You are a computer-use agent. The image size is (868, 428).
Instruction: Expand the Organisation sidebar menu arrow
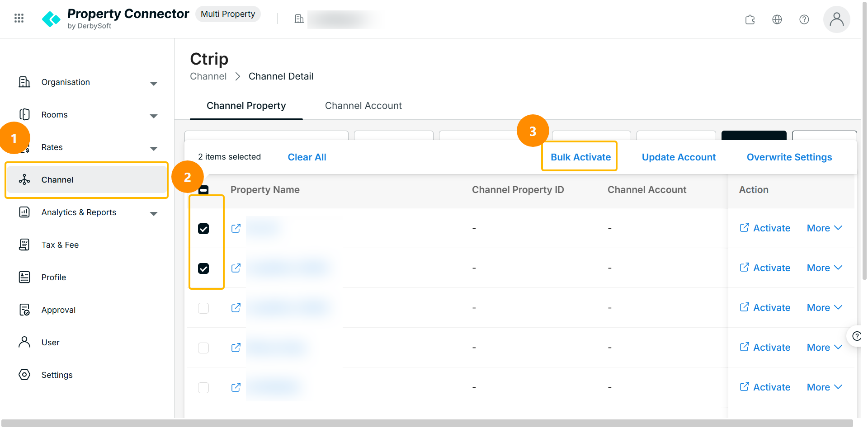[154, 84]
